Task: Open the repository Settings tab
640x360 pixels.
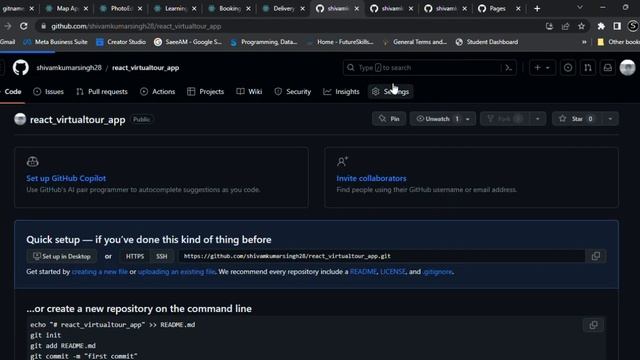Action: (x=390, y=91)
